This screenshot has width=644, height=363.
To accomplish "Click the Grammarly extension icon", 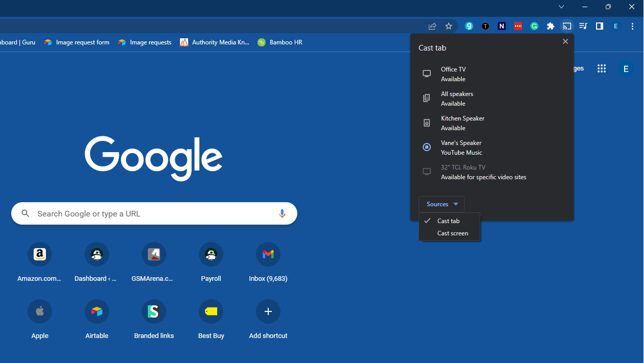I will (534, 26).
